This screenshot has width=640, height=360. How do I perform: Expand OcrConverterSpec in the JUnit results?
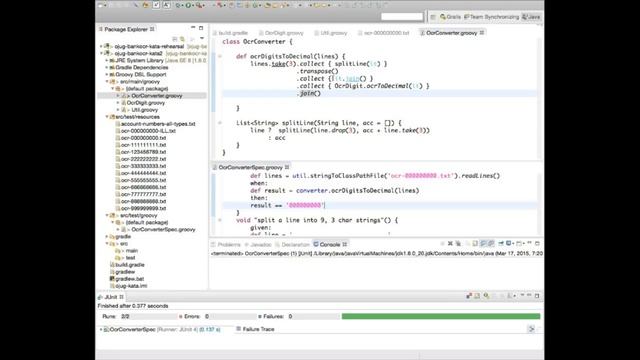100,329
